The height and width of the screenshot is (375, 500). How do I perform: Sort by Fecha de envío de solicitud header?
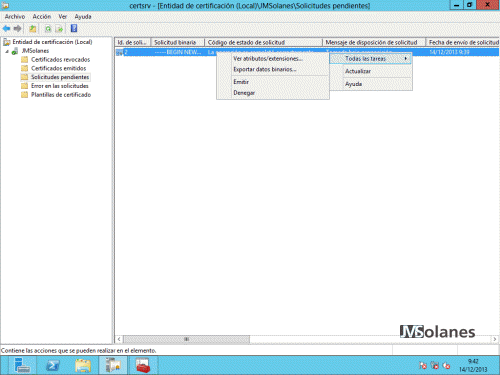pyautogui.click(x=463, y=42)
